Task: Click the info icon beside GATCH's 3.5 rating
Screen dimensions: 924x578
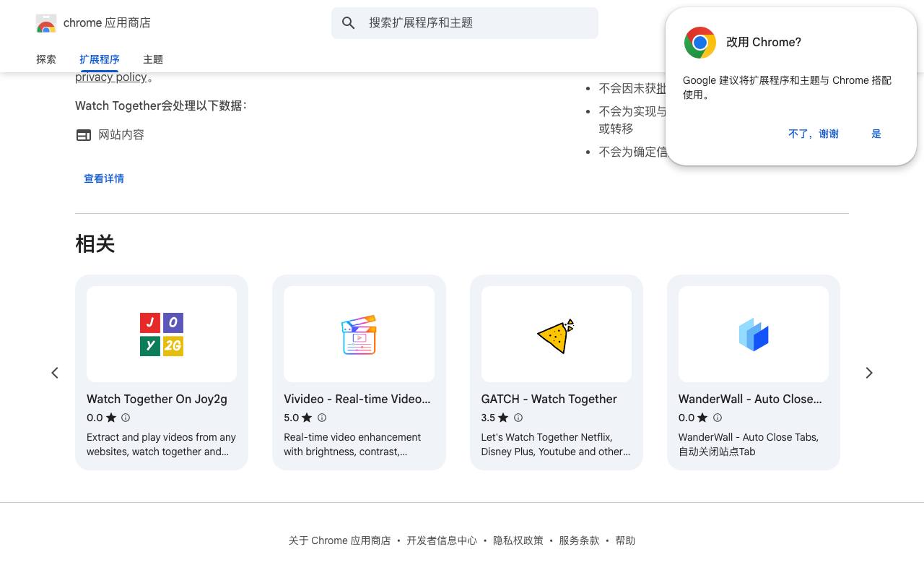Action: click(518, 418)
